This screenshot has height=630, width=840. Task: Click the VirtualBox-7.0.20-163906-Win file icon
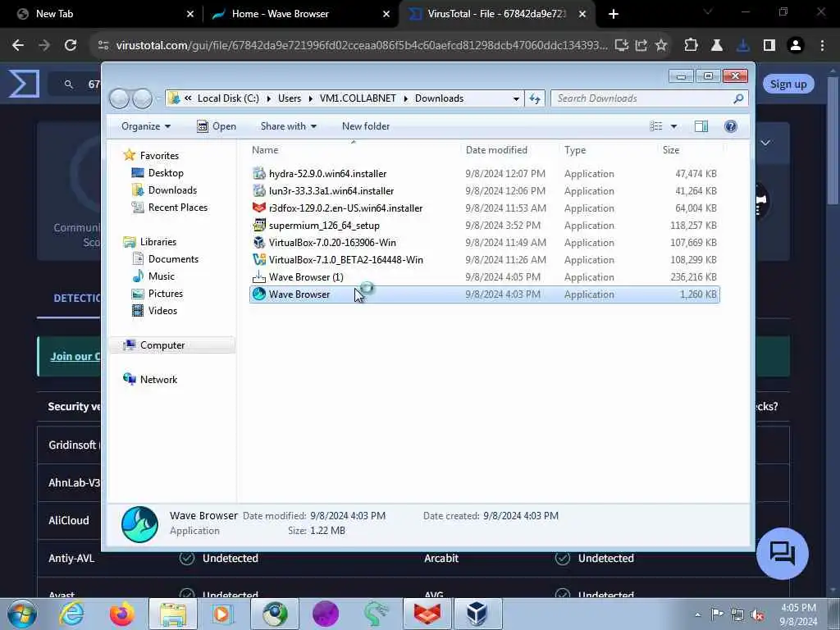tap(258, 242)
